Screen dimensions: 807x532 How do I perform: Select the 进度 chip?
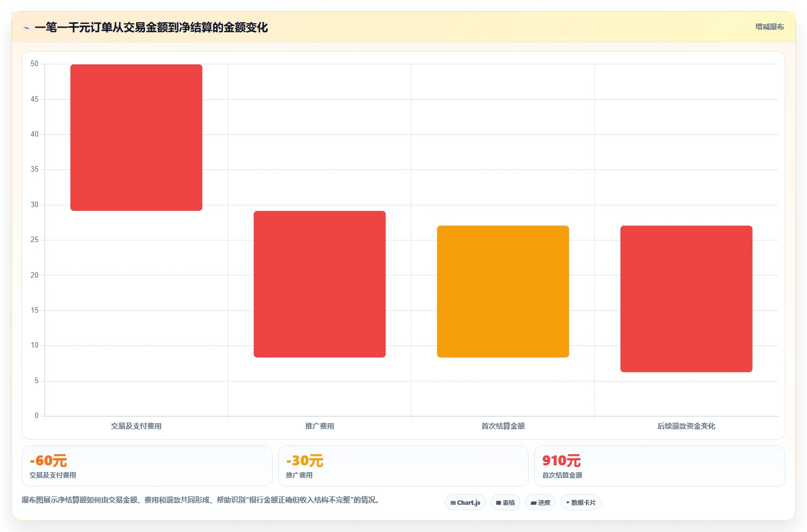[540, 503]
